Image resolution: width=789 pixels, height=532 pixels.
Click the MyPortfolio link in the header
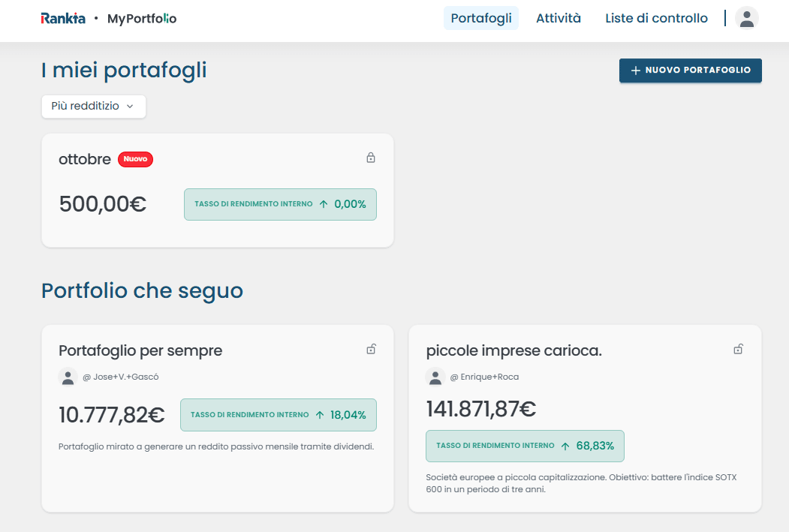click(x=142, y=17)
